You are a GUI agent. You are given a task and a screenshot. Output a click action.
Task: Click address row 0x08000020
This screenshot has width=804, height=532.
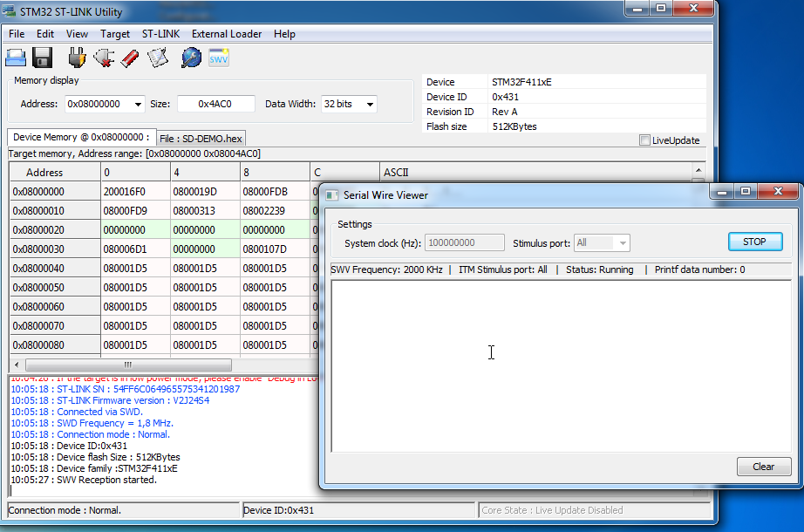(55, 230)
